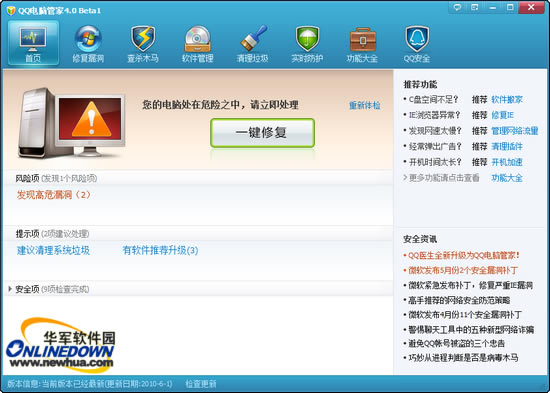550x393 pixels.
Task: Click the 开机加速 recommended link
Action: coord(507,162)
